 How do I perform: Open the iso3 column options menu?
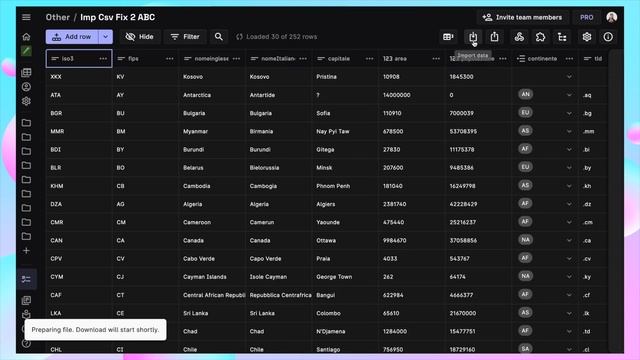click(103, 59)
